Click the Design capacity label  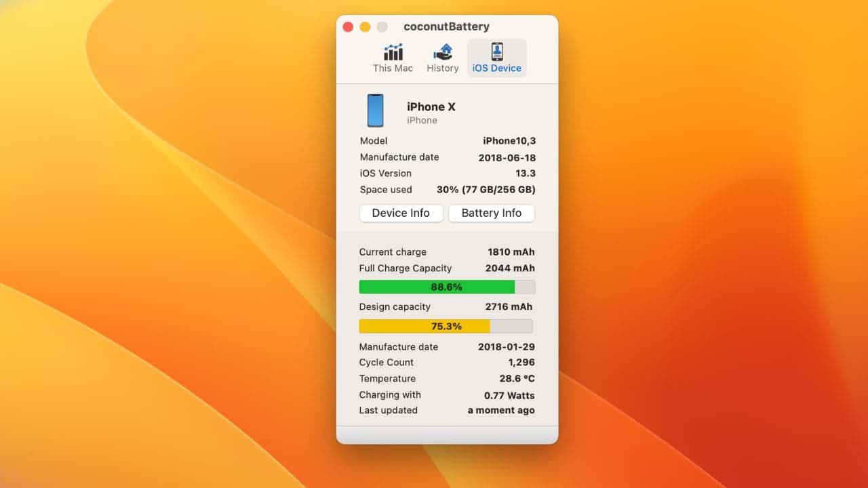tap(395, 307)
